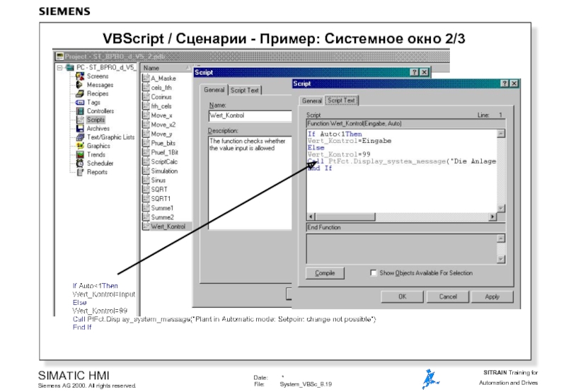
Task: Click in the Name field Wert_Kontrol
Action: (250, 115)
